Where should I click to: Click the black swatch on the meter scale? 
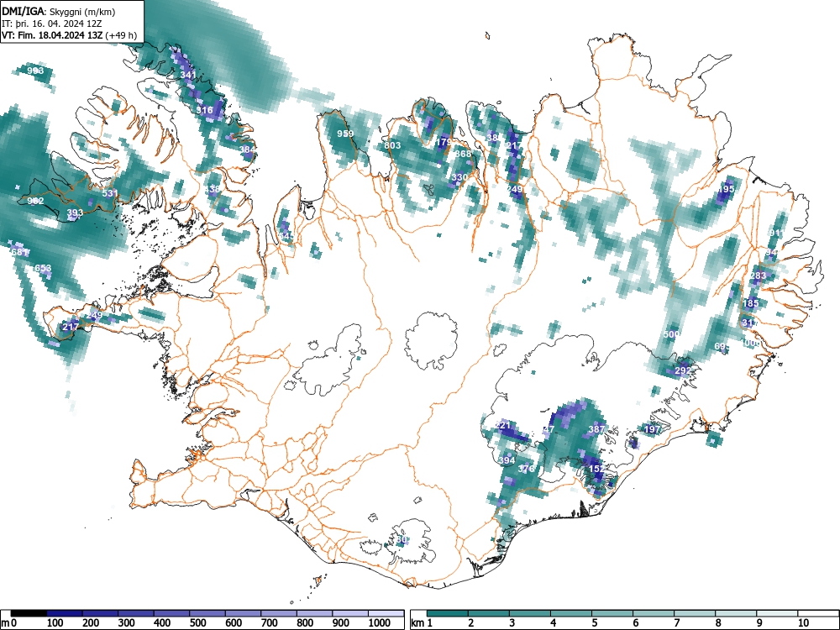point(29,613)
